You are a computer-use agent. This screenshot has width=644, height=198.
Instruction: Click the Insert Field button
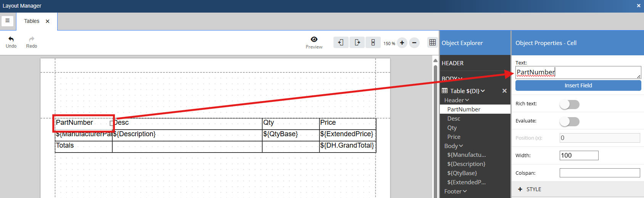578,85
